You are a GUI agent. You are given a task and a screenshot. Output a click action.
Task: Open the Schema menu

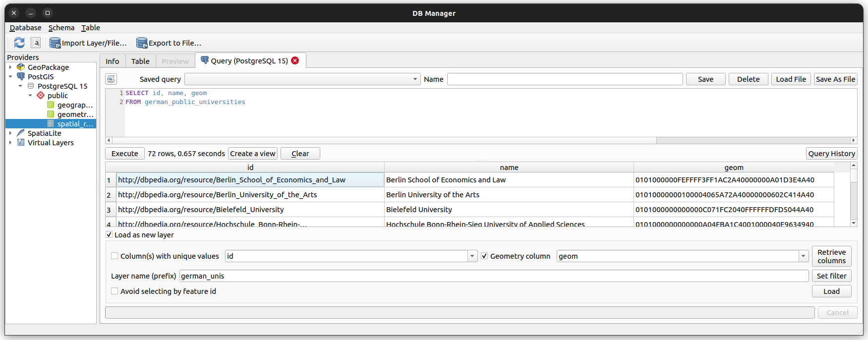pos(61,28)
